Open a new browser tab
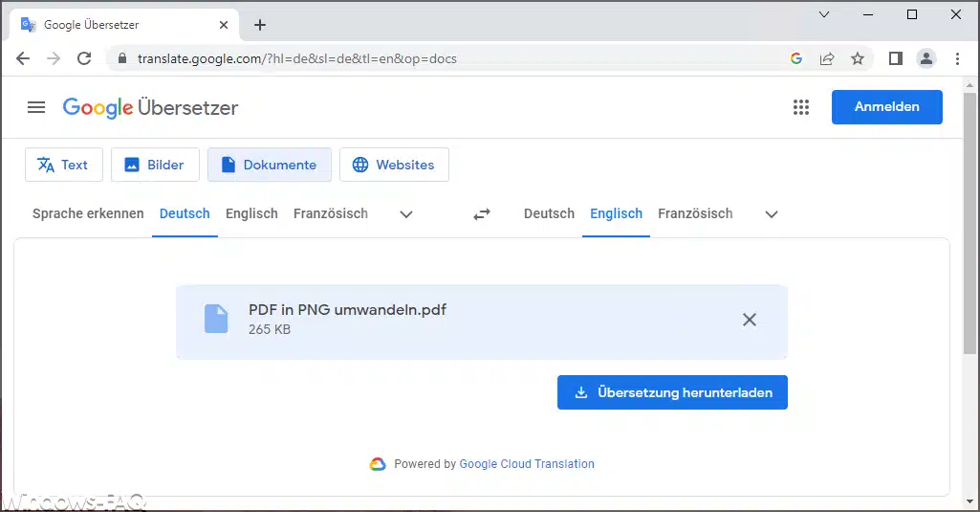Viewport: 980px width, 512px height. [x=260, y=25]
